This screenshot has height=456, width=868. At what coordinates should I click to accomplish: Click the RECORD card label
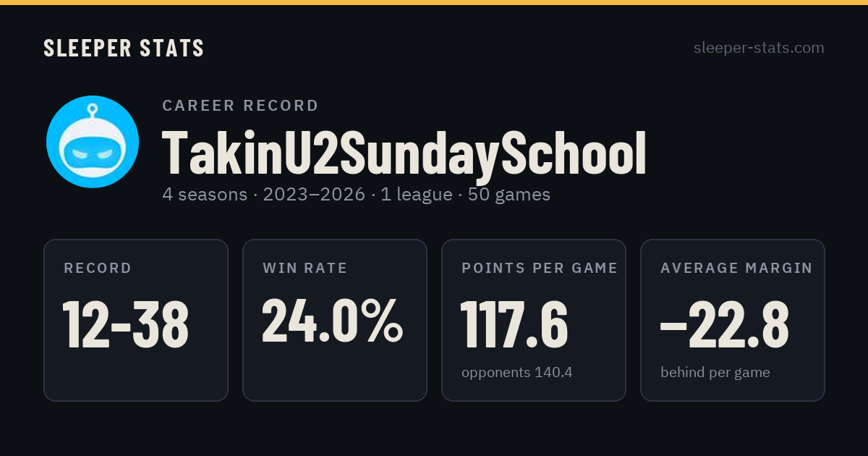98,269
